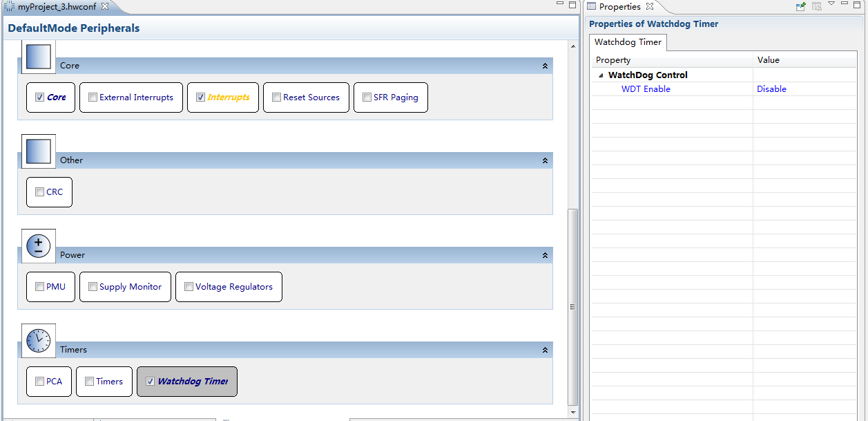Collapse the Power section chevron
The height and width of the screenshot is (421, 868).
pos(545,255)
